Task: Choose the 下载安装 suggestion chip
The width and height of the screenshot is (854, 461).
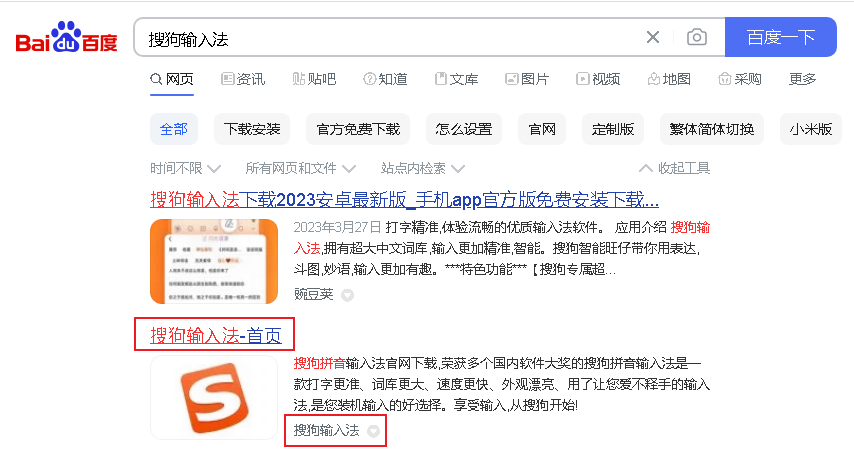Action: click(252, 129)
